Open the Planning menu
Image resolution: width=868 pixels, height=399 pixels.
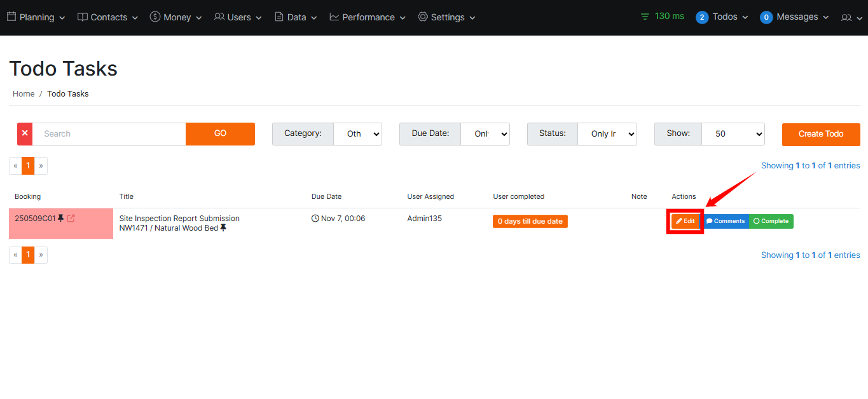coord(36,17)
